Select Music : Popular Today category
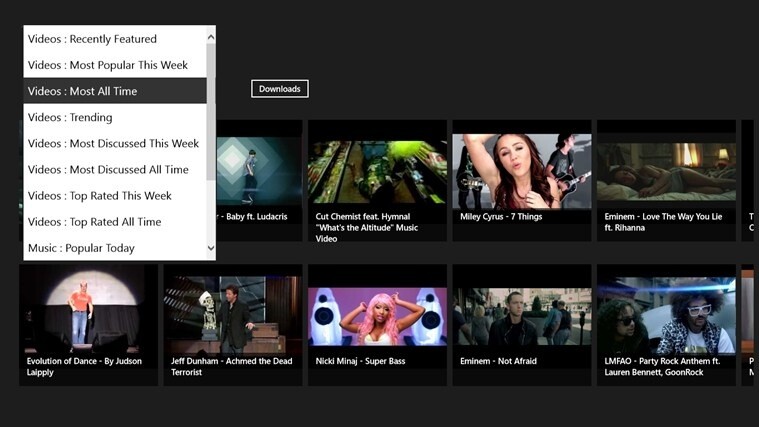This screenshot has height=427, width=759. (81, 248)
